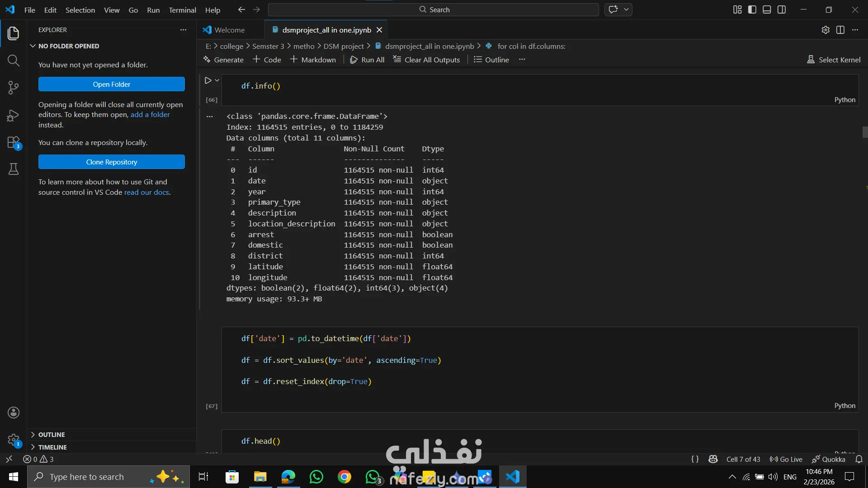This screenshot has width=868, height=488.
Task: Expand the OUTLINE section
Action: click(52, 434)
